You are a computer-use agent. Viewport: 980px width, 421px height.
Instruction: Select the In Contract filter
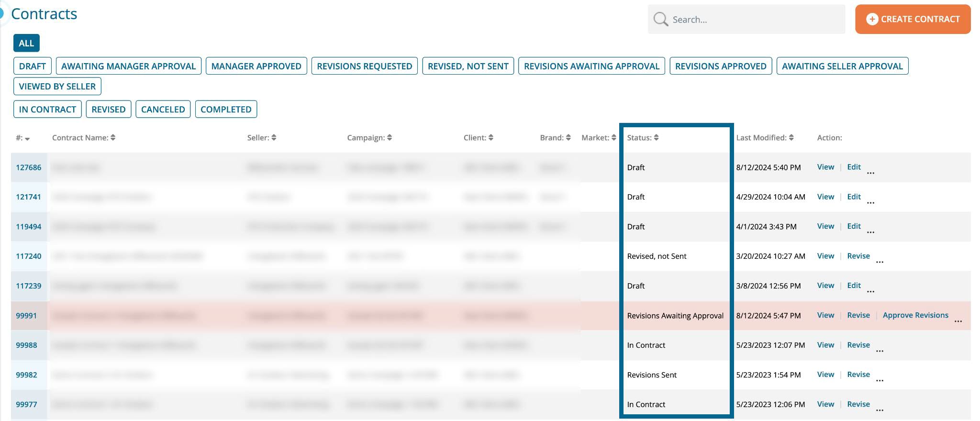[x=47, y=109]
